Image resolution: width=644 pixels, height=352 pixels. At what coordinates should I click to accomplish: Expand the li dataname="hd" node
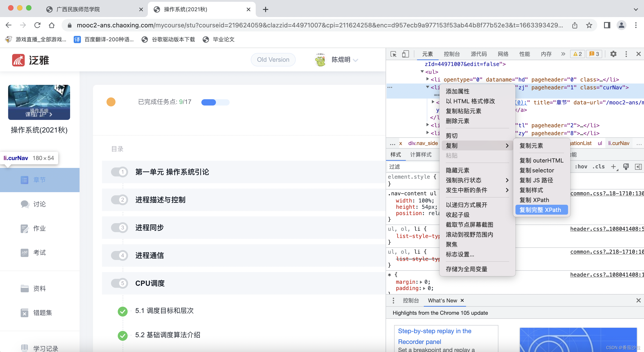428,79
